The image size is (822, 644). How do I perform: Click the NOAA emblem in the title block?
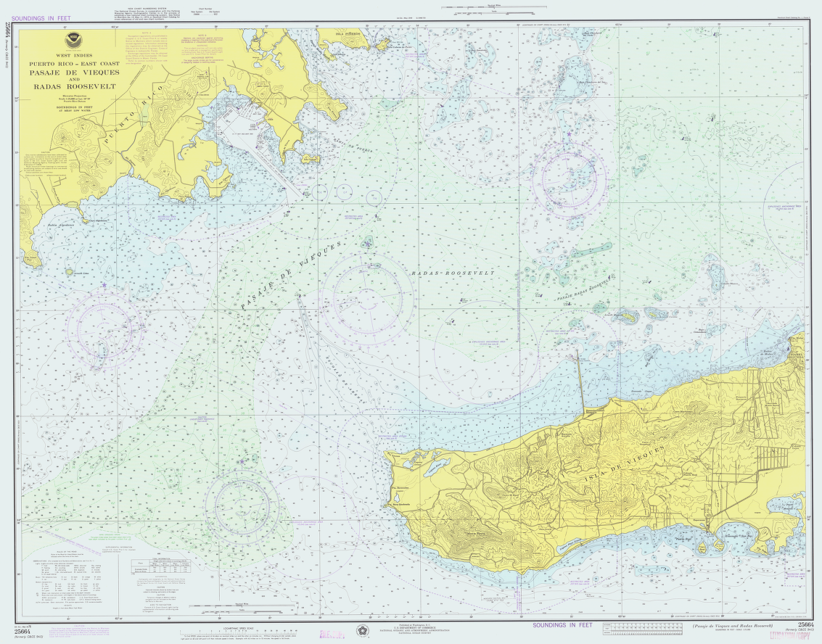[73, 38]
